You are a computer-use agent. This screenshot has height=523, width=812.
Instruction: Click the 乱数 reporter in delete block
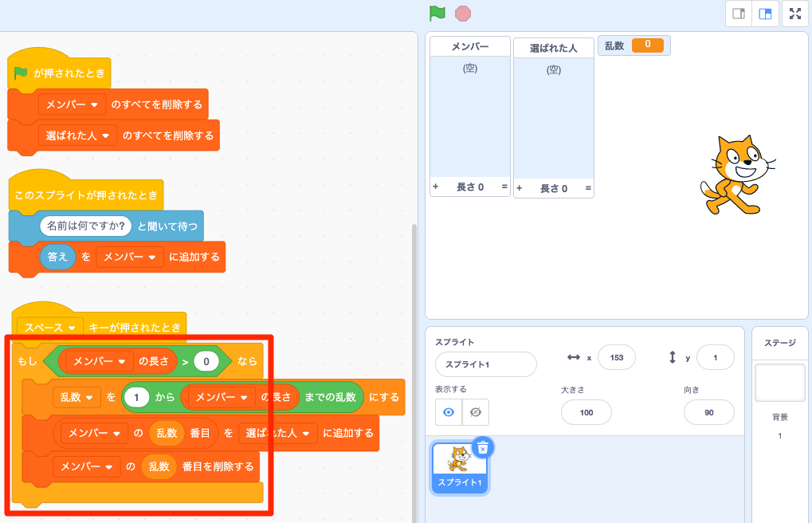coord(159,466)
